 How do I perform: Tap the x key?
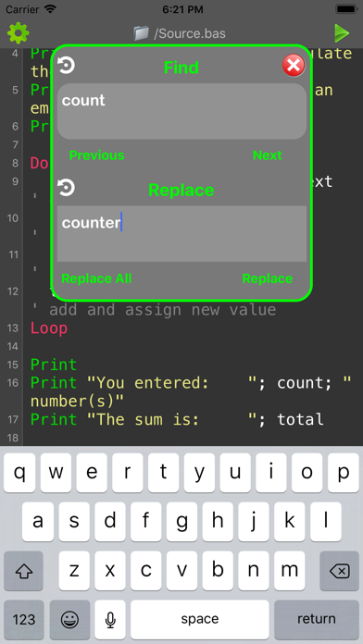(109, 571)
